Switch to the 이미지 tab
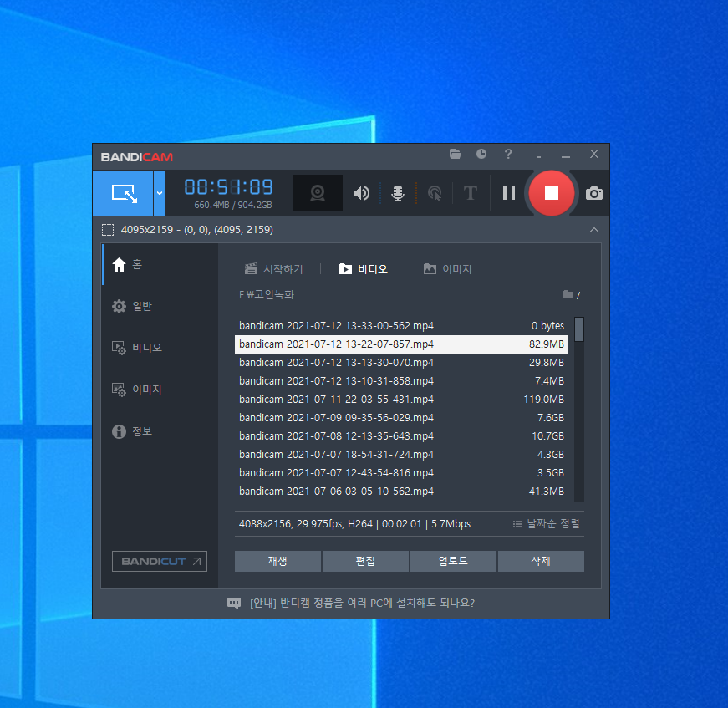728x708 pixels. pyautogui.click(x=447, y=269)
